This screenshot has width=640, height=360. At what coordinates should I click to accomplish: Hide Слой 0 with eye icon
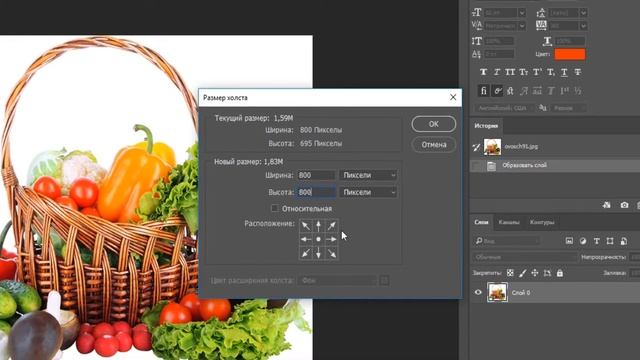(x=478, y=292)
